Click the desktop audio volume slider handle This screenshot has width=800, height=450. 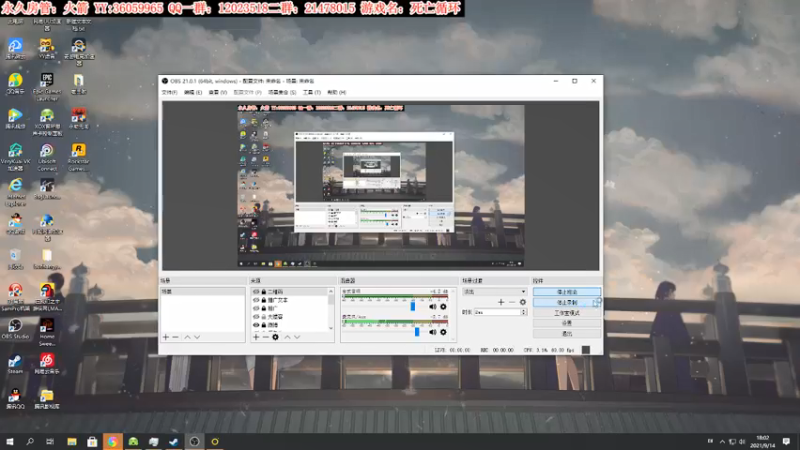pyautogui.click(x=413, y=307)
